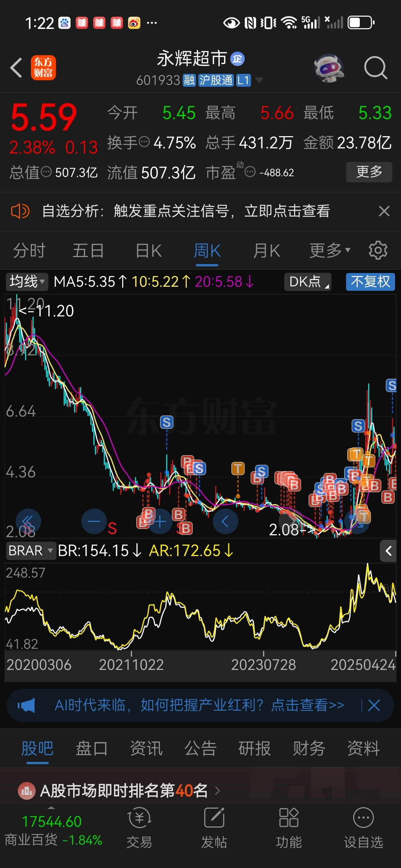
Task: Open the BRAR indicator dropdown
Action: (x=30, y=550)
